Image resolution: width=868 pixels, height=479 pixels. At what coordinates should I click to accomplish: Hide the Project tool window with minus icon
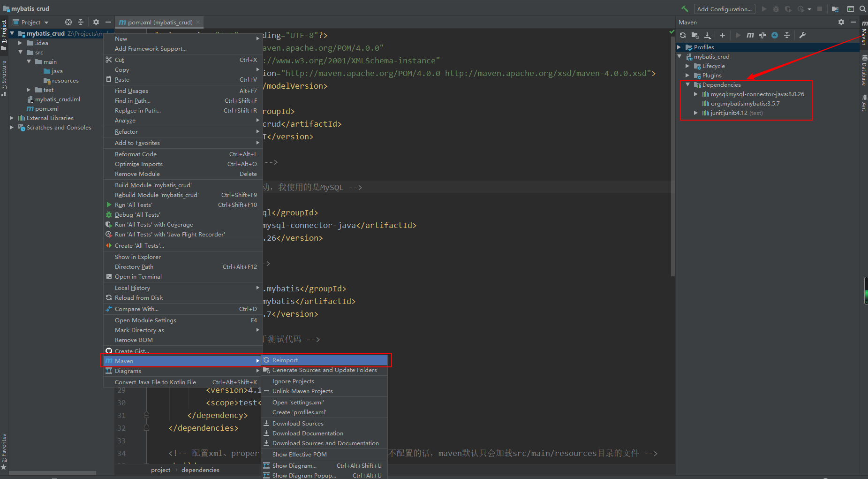[x=108, y=22]
